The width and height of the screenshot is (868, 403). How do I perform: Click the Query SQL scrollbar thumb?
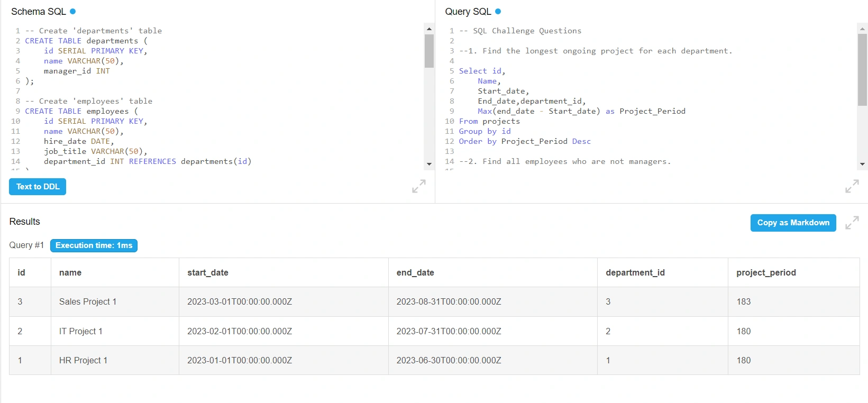click(x=862, y=69)
